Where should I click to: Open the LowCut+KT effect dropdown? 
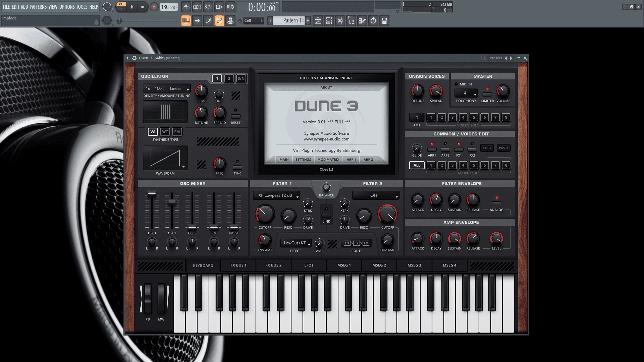pos(296,243)
